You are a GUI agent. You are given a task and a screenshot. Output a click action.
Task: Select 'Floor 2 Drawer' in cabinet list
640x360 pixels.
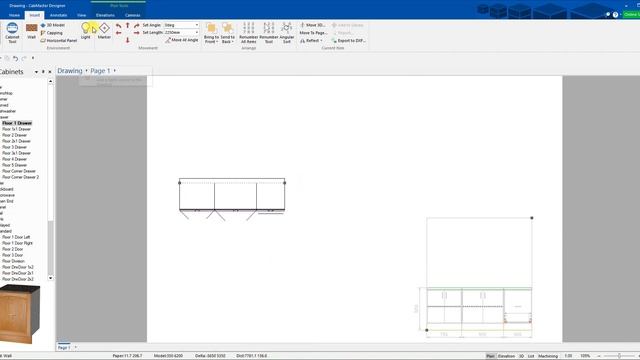click(15, 135)
